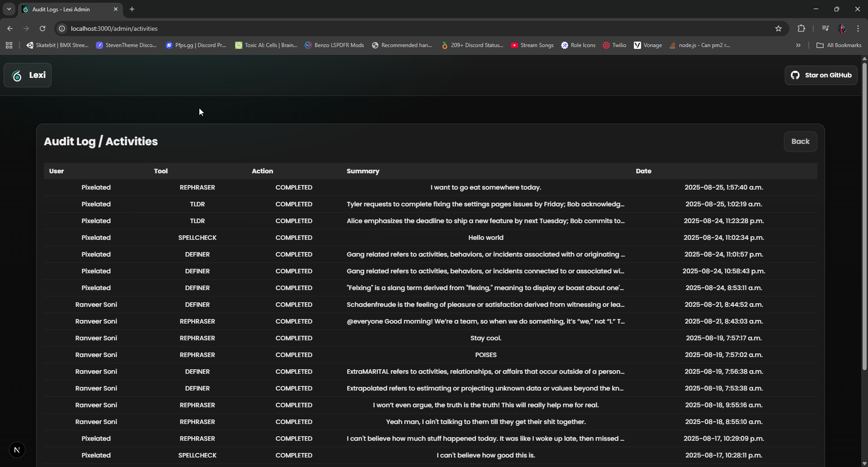Screen dimensions: 868x467
Task: Open Star on GitHub link
Action: (821, 75)
